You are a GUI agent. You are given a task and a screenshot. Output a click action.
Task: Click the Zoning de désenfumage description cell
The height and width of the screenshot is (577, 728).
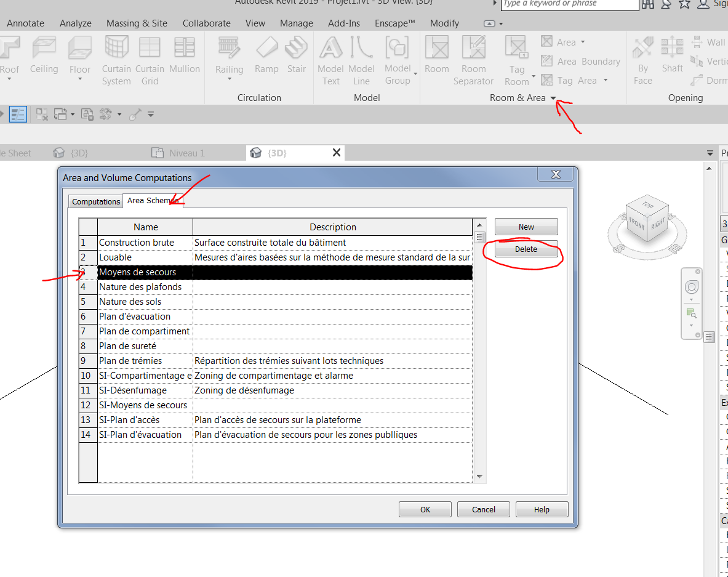(332, 390)
